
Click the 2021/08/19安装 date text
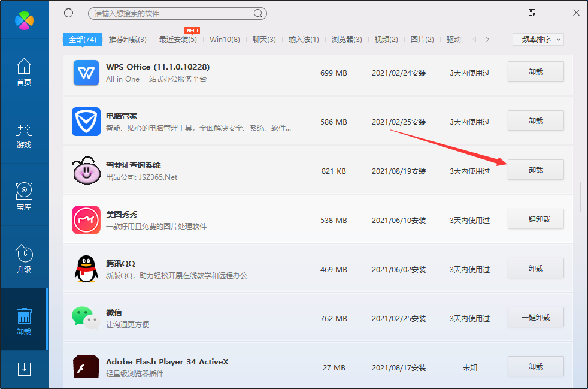399,171
